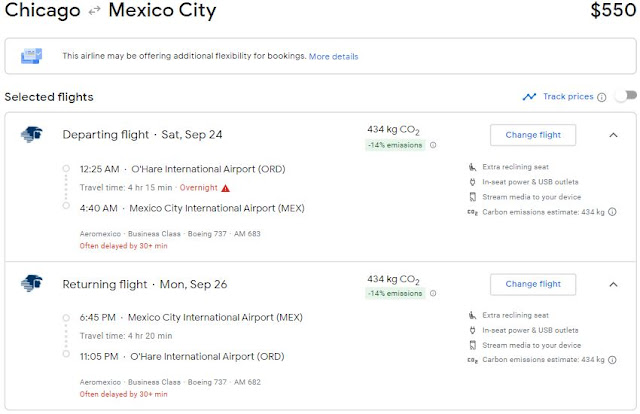This screenshot has width=640, height=414.
Task: Click the Track prices trend icon
Action: [529, 97]
